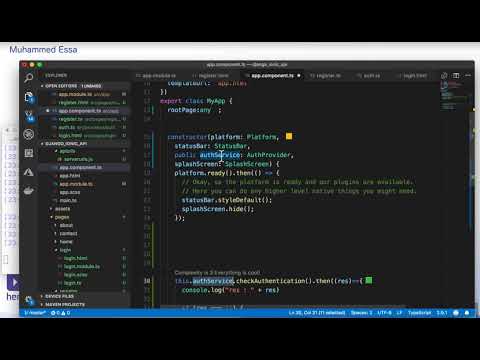This screenshot has width=480, height=360.
Task: Click the split editor icon
Action: (x=456, y=76)
